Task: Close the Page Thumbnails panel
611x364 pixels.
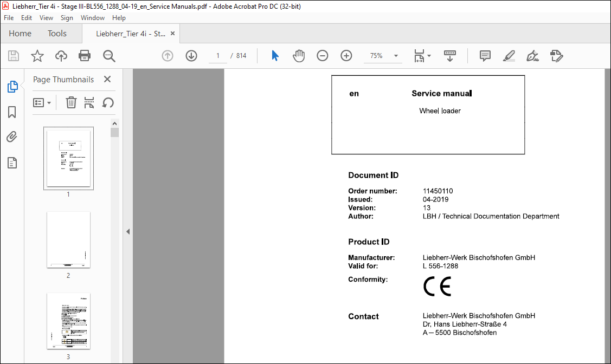Action: click(x=107, y=80)
